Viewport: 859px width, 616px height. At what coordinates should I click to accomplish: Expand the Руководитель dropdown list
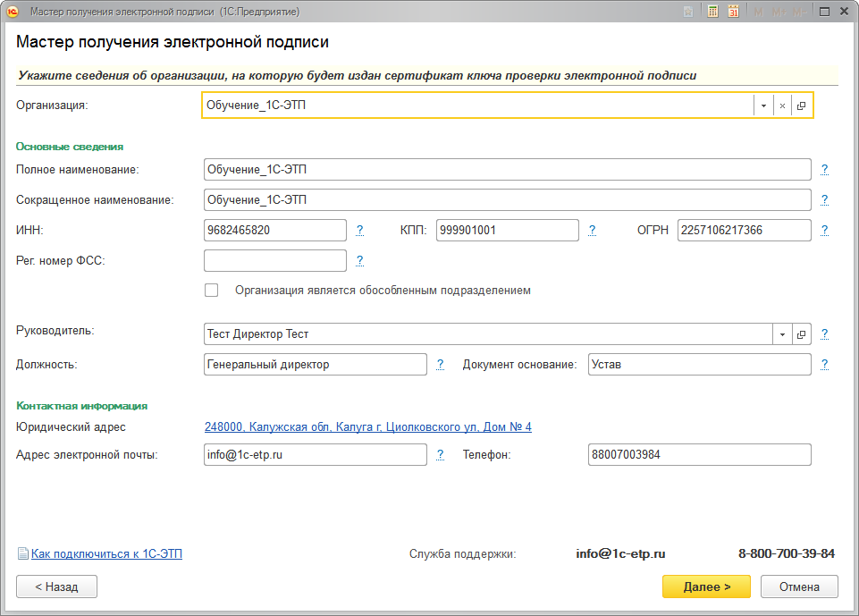tap(782, 334)
